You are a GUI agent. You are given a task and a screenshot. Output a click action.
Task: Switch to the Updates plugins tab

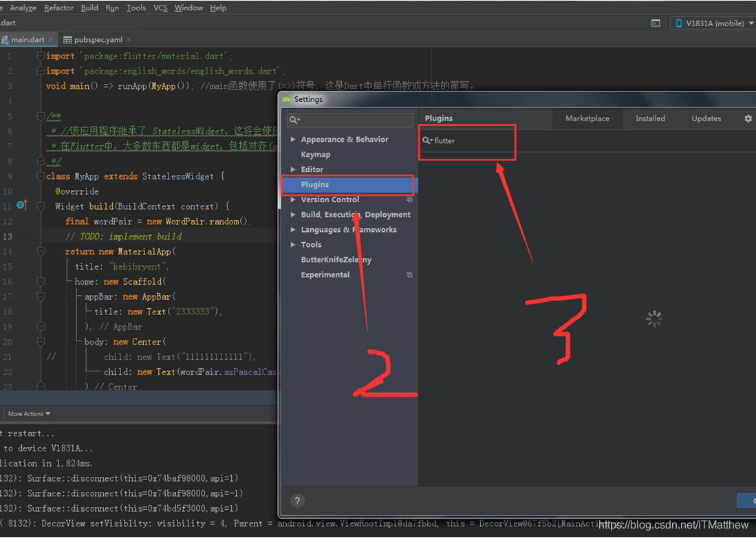(x=706, y=118)
